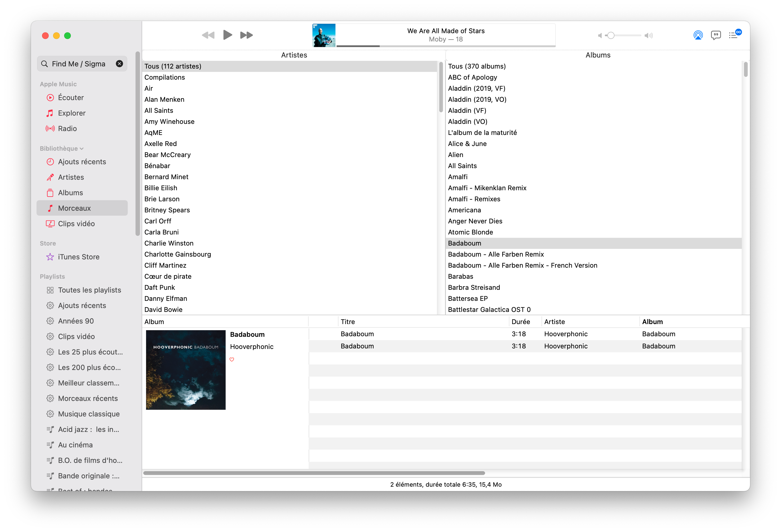Open Bande originale playlist

[82, 476]
